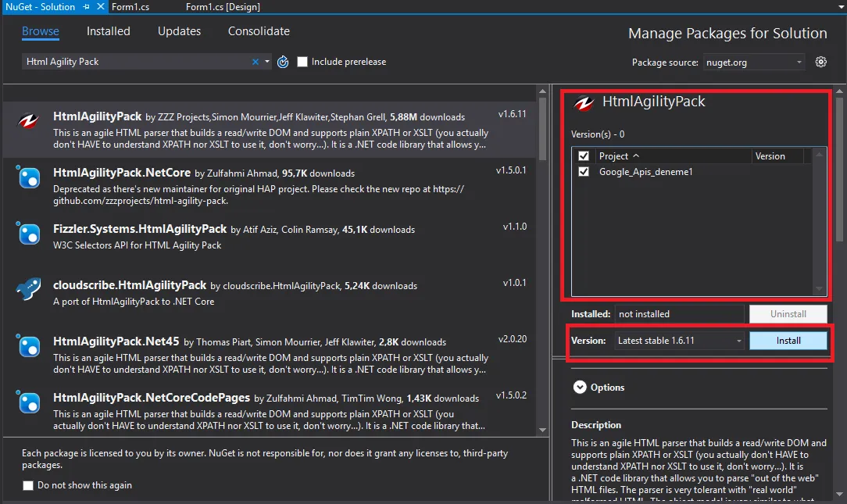Click the cloudscribe.HtmlAgilityPack rocket icon
The height and width of the screenshot is (504, 847).
[28, 290]
